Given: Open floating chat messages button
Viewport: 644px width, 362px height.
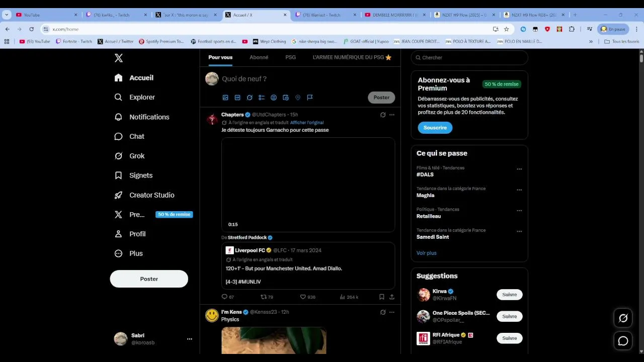Looking at the screenshot, I should point(623,341).
